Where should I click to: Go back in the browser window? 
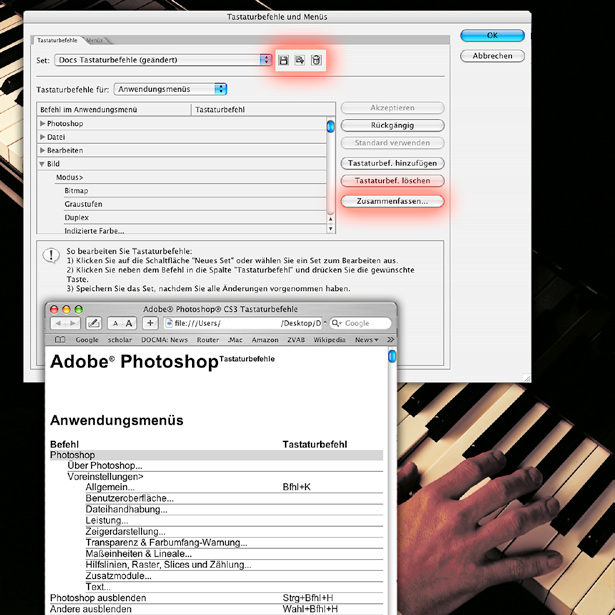point(58,323)
